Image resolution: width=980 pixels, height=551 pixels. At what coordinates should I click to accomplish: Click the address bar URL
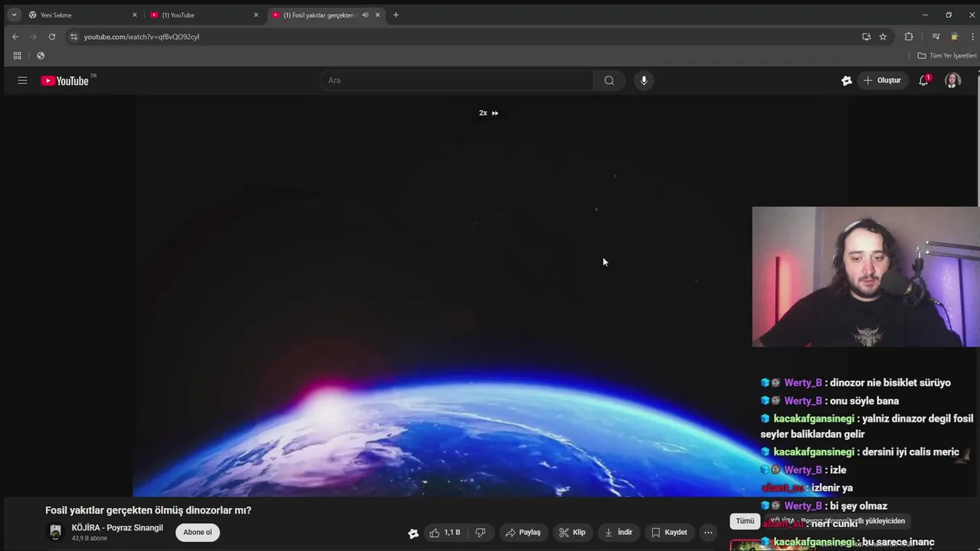tap(142, 37)
